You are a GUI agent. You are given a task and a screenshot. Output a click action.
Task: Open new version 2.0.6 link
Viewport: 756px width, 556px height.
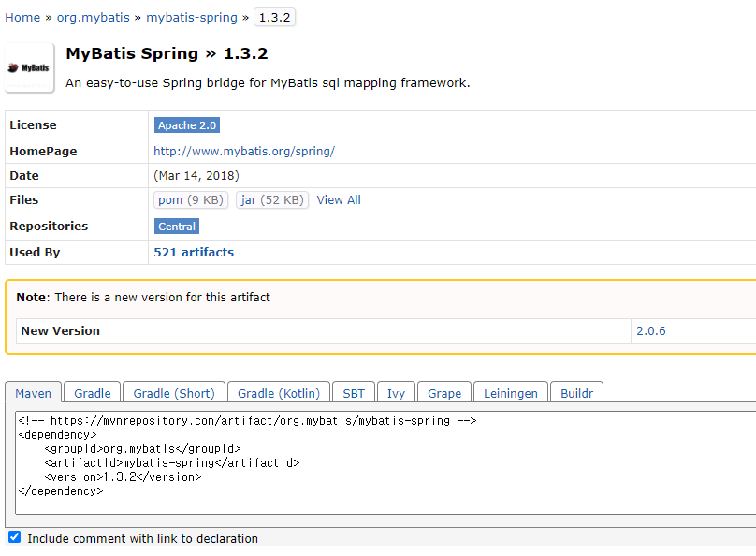tap(650, 330)
